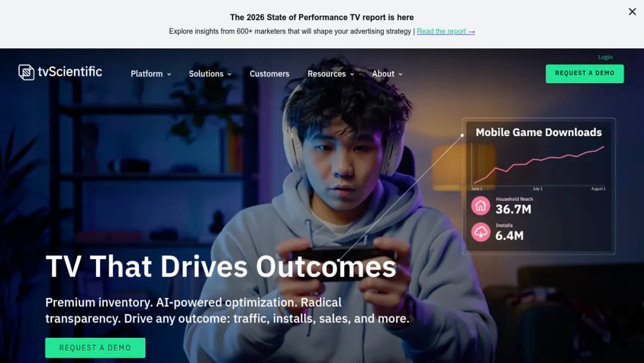Click the Household Reach house icon
Screen dimensions: 644x363
(x=481, y=205)
